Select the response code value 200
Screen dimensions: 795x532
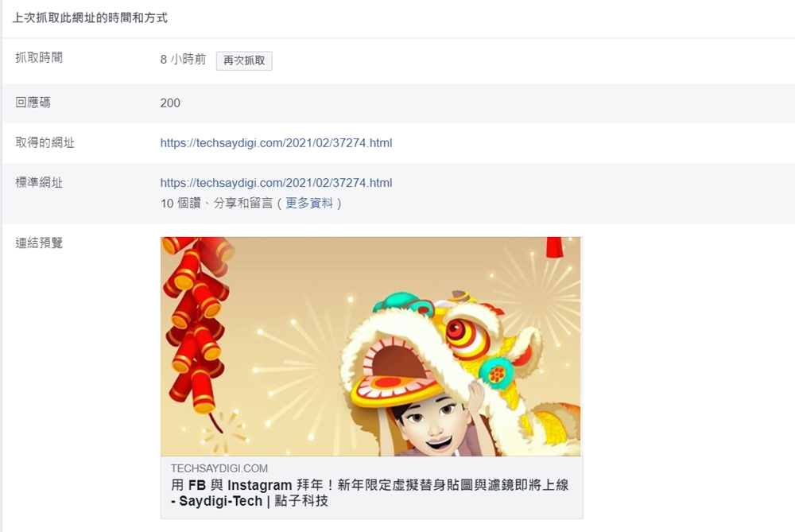[x=170, y=103]
